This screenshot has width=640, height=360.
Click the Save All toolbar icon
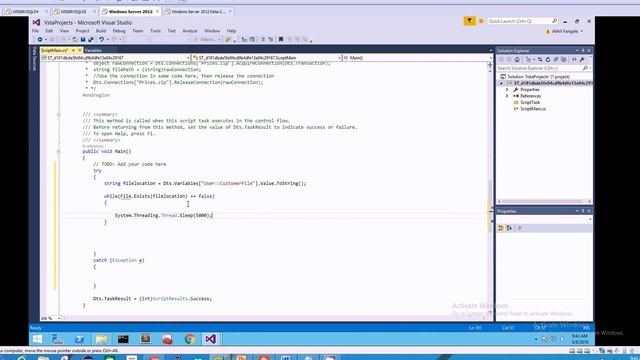pos(91,40)
